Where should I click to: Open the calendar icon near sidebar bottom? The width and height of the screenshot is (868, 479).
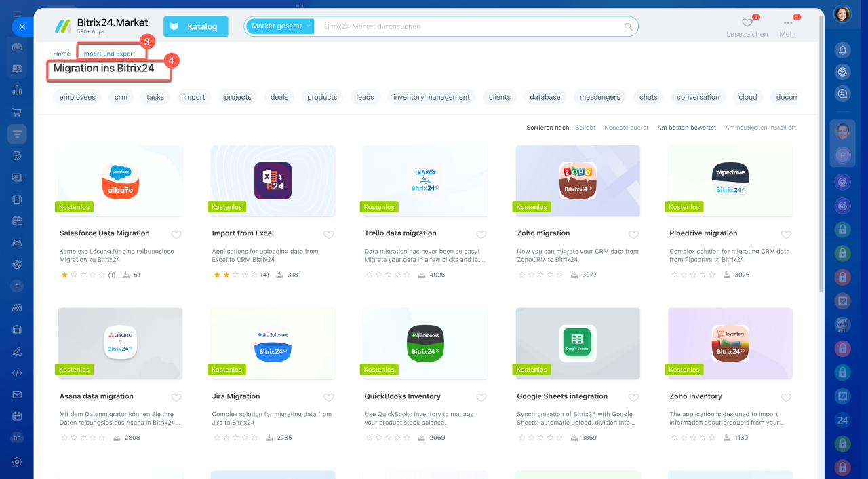[17, 416]
